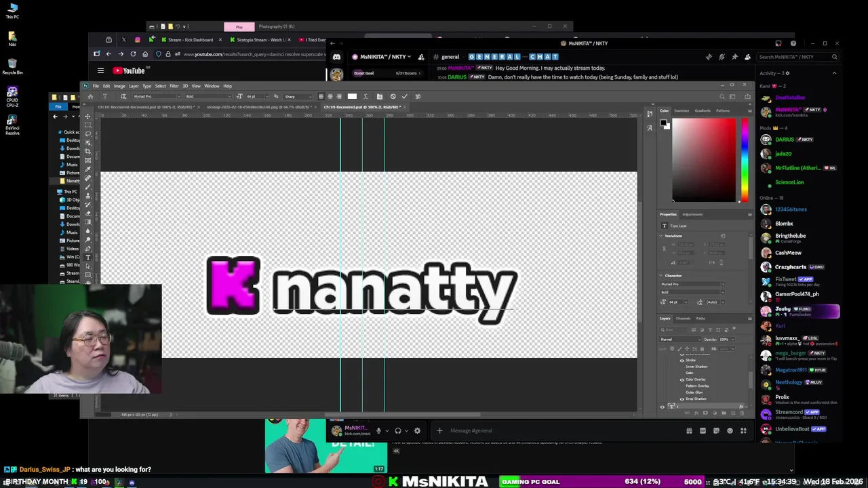The height and width of the screenshot is (488, 868).
Task: Click the center text alignment icon
Action: click(330, 96)
